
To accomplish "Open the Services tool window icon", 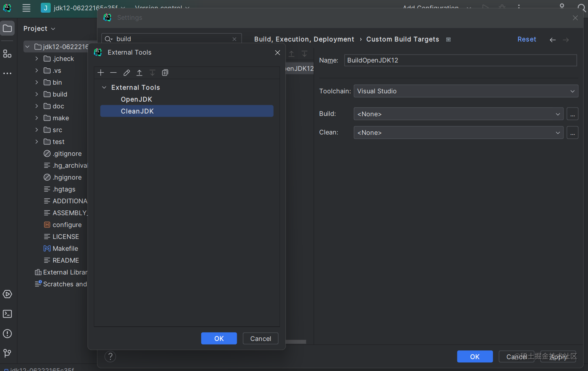I will [8, 294].
